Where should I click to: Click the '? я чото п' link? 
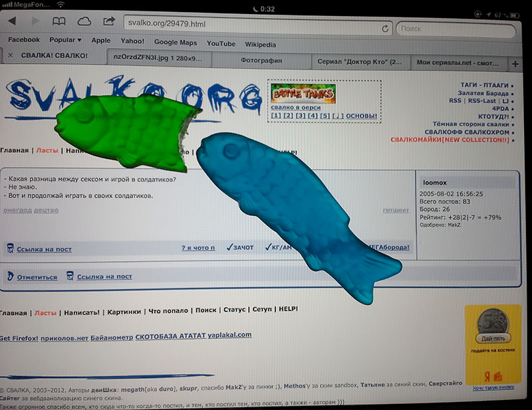coord(198,248)
